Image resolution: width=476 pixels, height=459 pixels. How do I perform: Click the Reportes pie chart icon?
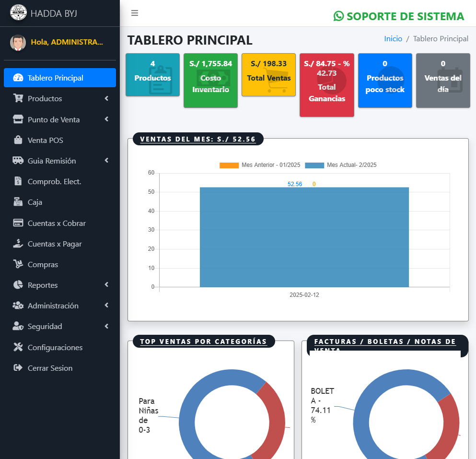[18, 285]
